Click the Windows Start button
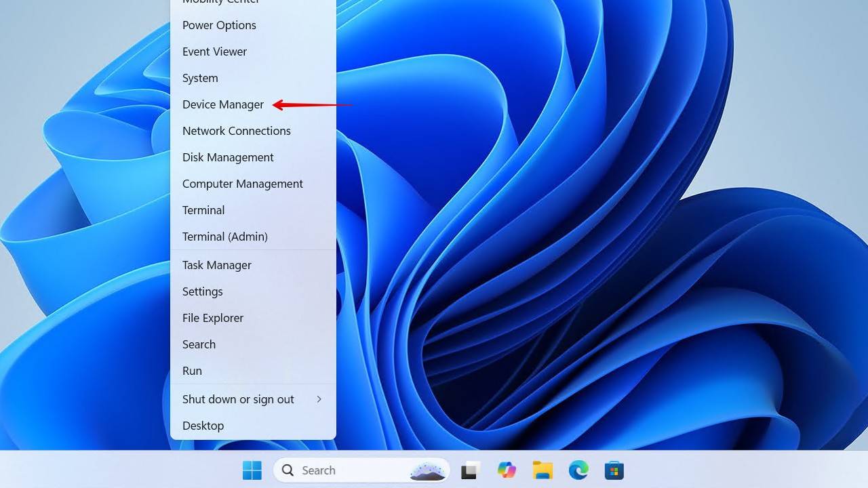The image size is (868, 488). [252, 470]
